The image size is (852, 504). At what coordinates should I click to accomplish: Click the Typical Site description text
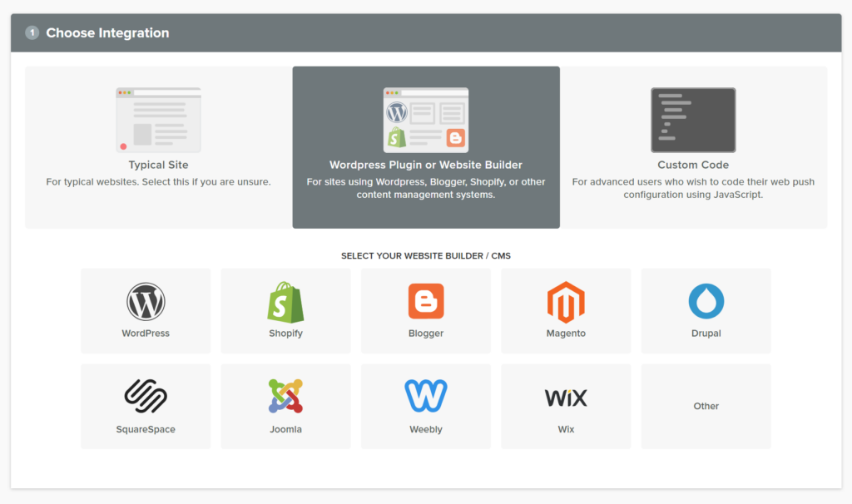[158, 181]
